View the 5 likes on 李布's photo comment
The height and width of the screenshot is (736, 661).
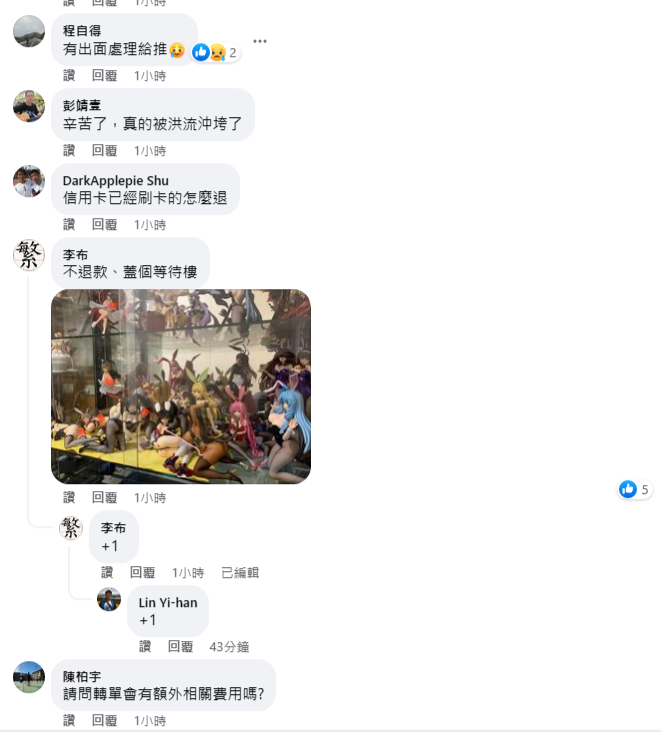click(635, 490)
